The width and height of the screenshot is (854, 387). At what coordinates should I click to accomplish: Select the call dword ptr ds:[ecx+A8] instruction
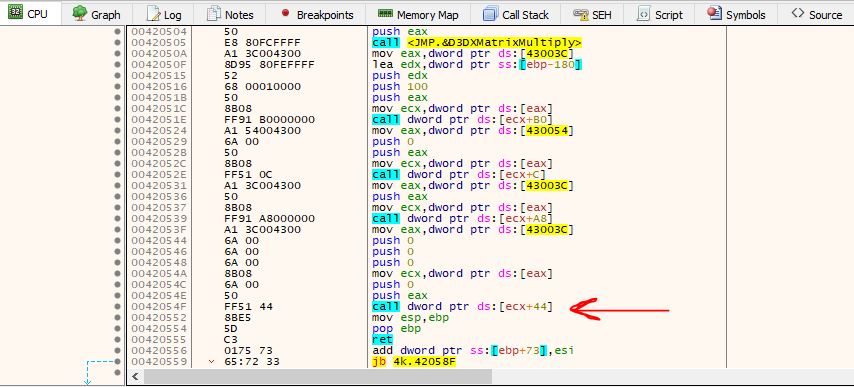click(463, 219)
